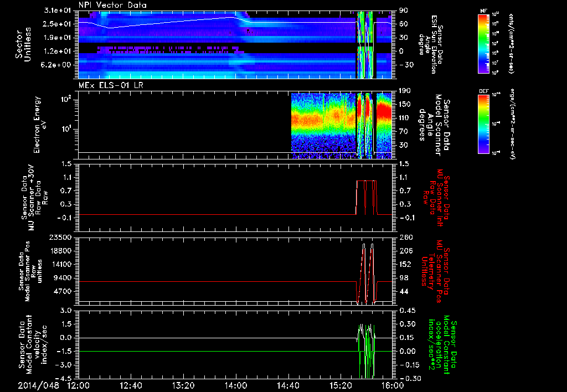The width and height of the screenshot is (567, 392).
Task: Click the red 'MU Scanner Inh Raw Data' label
Action: click(x=436, y=198)
